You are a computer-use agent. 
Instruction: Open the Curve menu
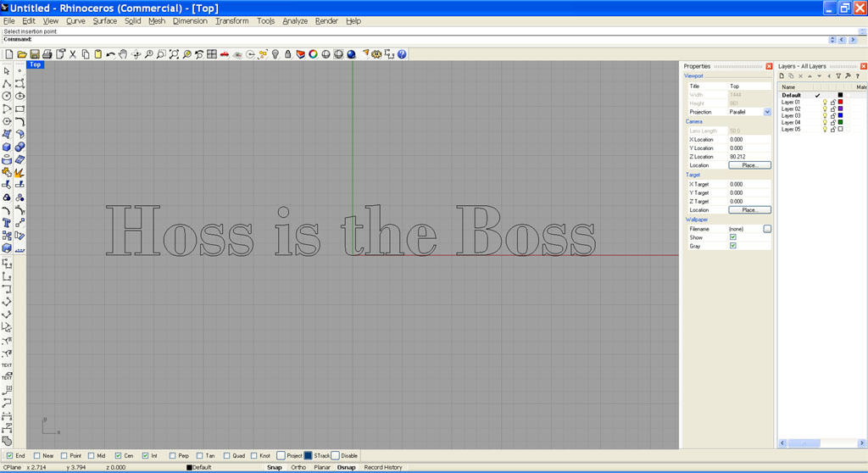coord(75,21)
